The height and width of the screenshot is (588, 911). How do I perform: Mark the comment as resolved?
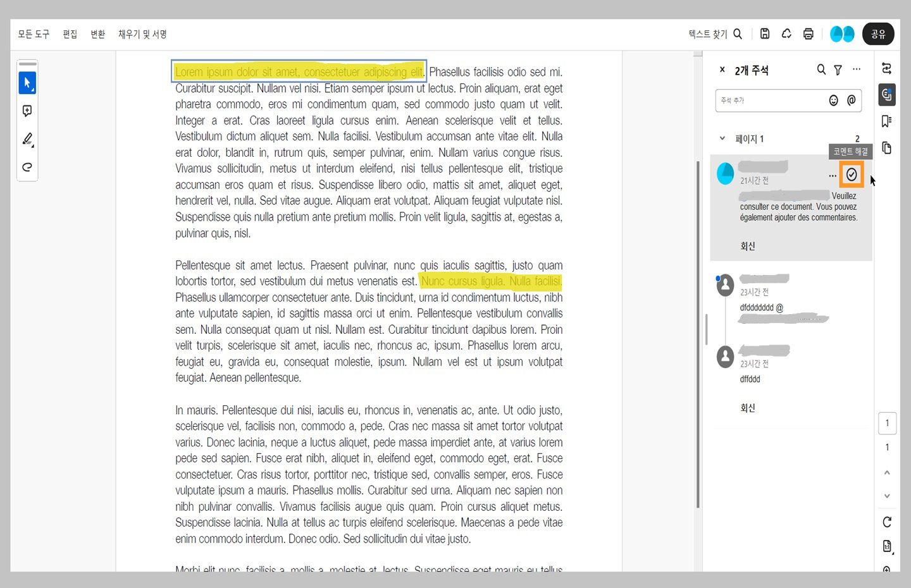[851, 175]
